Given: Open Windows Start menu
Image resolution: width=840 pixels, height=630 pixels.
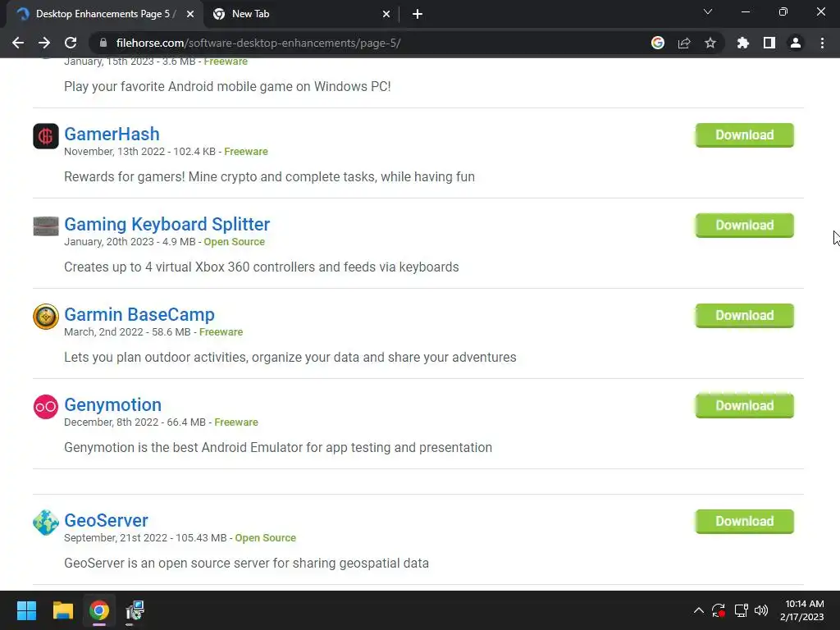Looking at the screenshot, I should 26,610.
